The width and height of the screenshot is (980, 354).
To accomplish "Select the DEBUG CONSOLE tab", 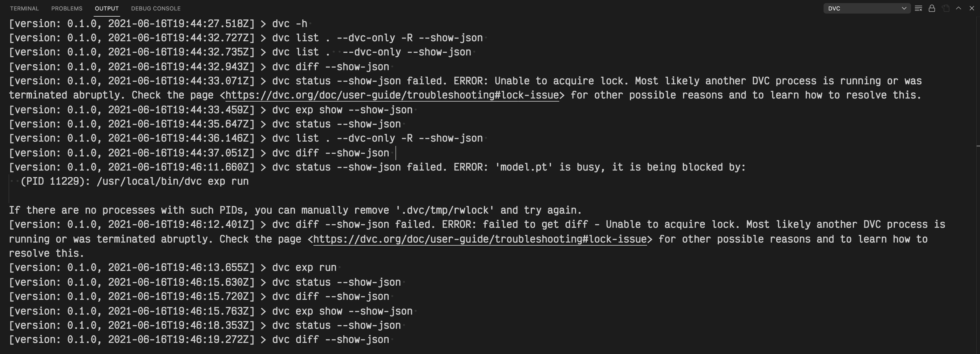I will [x=156, y=8].
